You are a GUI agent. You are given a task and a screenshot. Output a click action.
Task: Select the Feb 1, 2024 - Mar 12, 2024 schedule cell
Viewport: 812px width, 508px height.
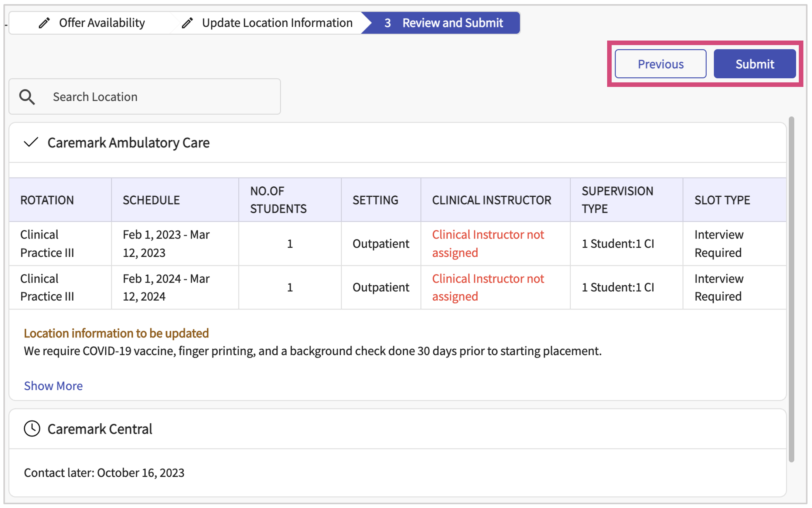coord(175,287)
